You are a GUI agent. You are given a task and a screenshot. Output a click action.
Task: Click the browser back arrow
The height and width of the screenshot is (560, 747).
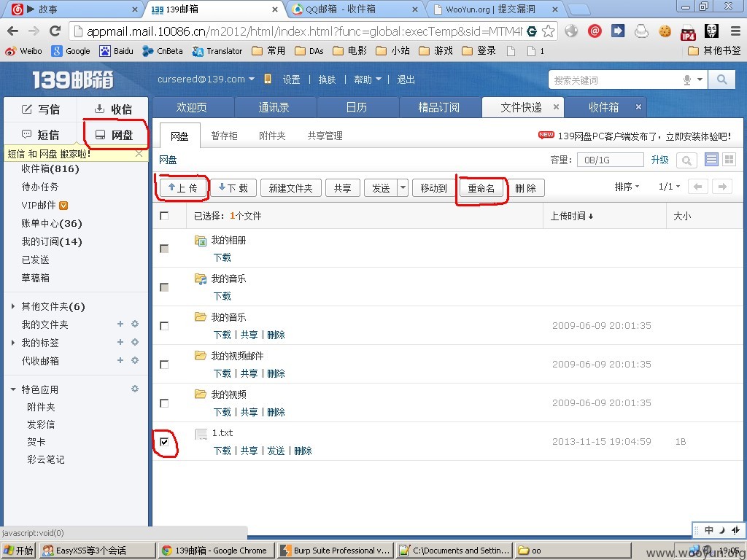[13, 31]
